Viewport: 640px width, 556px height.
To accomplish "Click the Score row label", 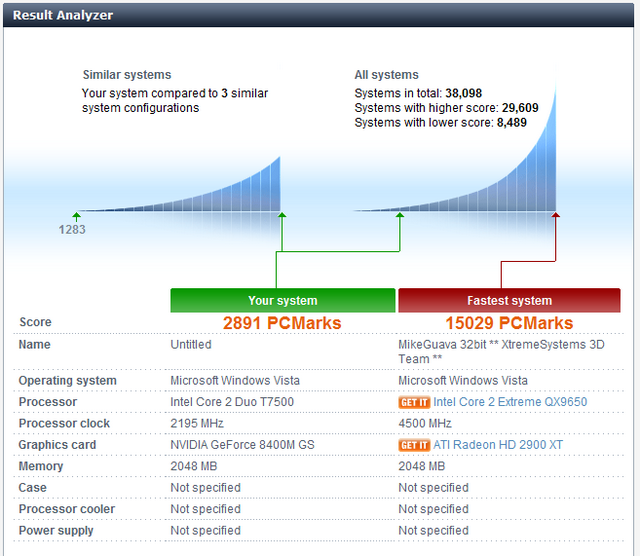I will pos(36,322).
